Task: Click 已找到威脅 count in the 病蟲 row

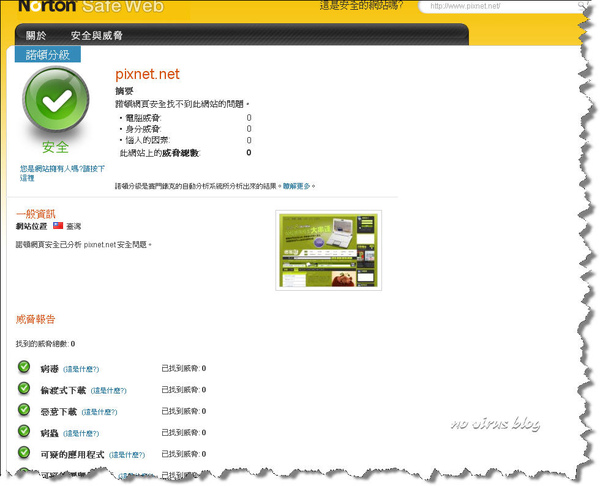Action: [x=184, y=432]
